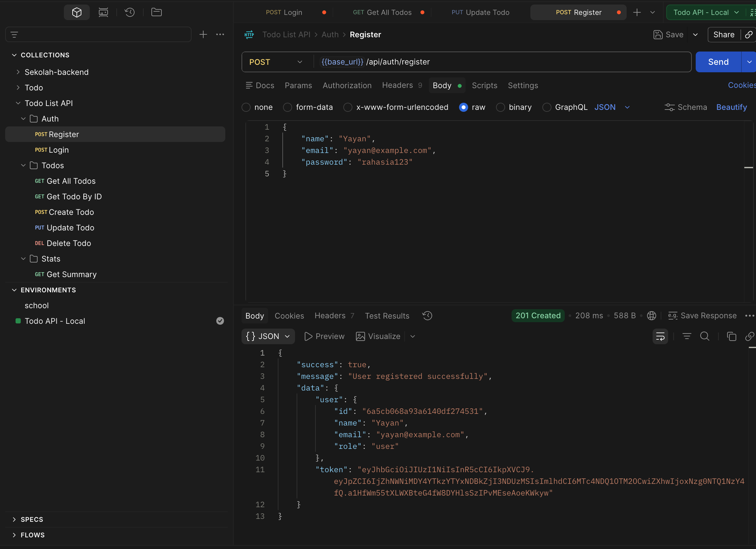This screenshot has height=549, width=756.
Task: Open the POST method dropdown
Action: tap(276, 62)
